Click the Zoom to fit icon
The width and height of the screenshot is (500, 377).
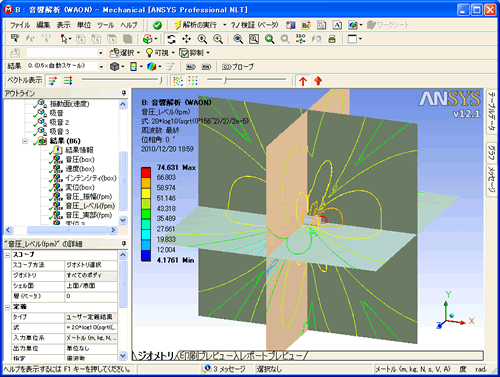click(238, 39)
